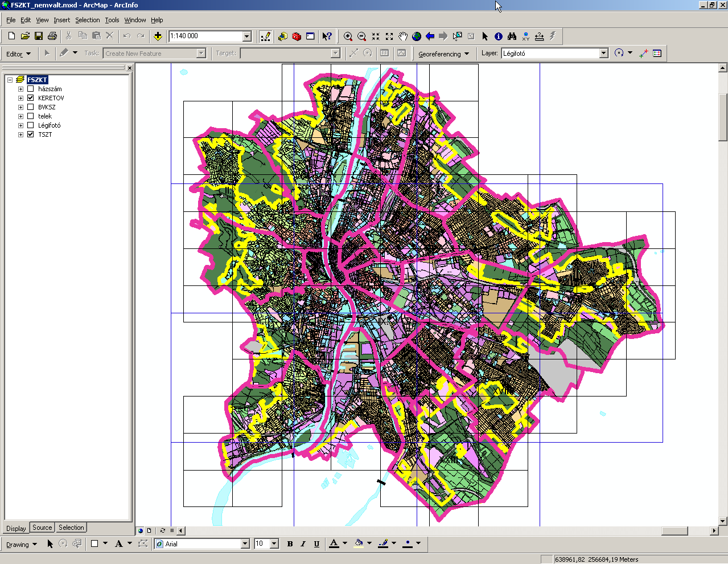Click the Font Color swatch button
This screenshot has height=564, width=728.
pos(334,544)
